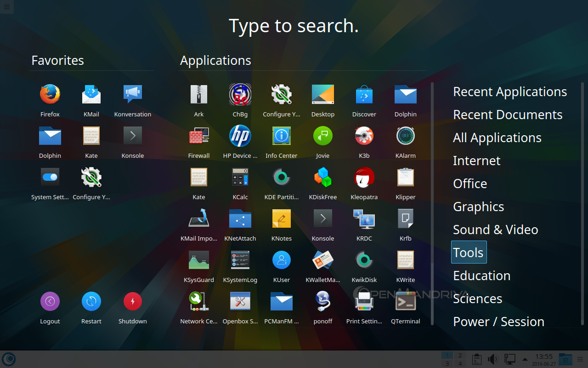
Task: Open the K3b disc burning app
Action: [364, 136]
